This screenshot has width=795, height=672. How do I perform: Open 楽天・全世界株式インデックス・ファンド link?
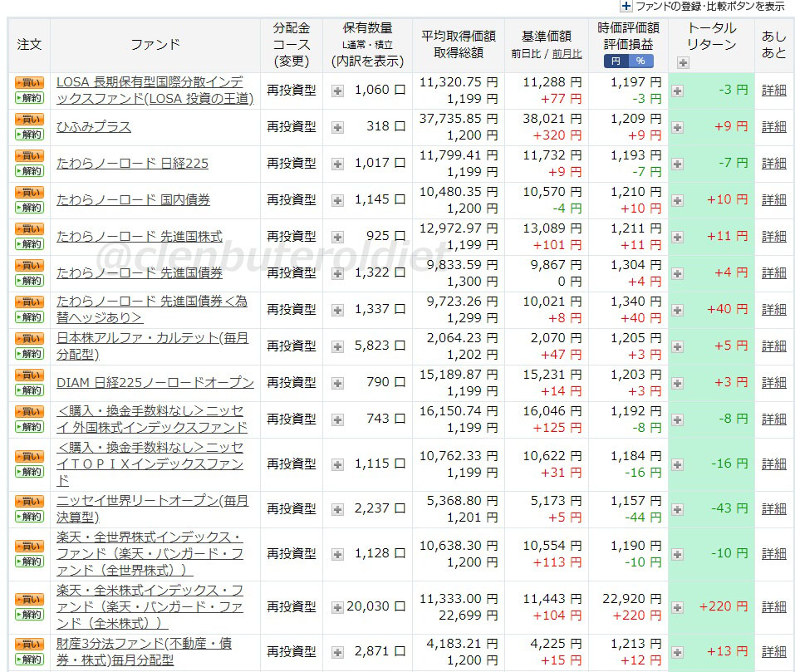(150, 553)
